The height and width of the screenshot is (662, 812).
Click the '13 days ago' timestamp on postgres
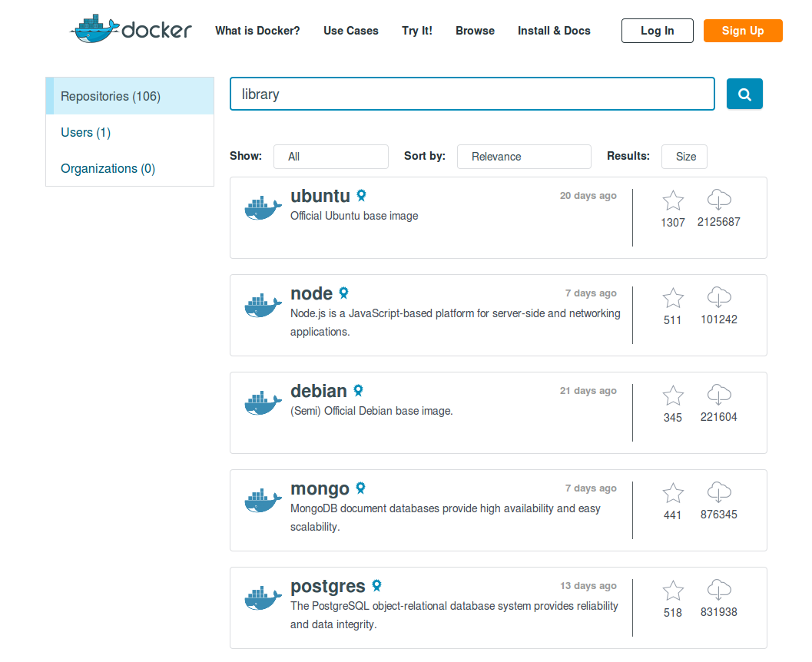[x=588, y=586]
